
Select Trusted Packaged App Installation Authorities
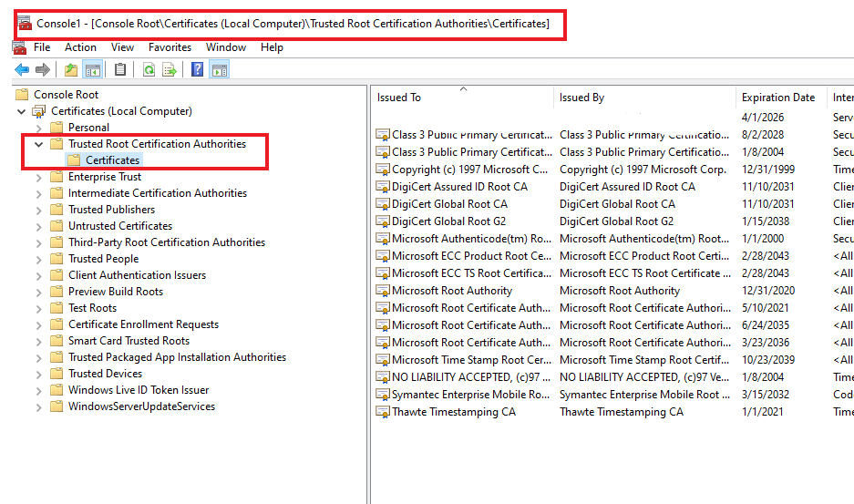click(x=177, y=357)
